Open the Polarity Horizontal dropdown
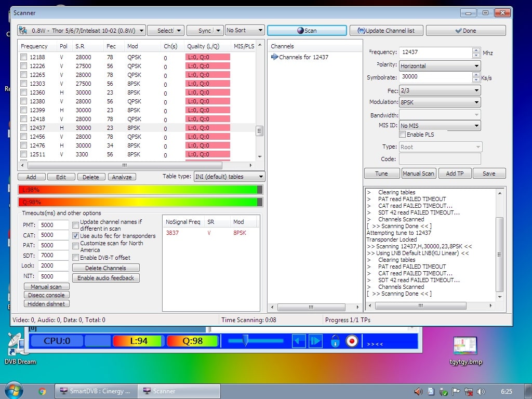 440,66
